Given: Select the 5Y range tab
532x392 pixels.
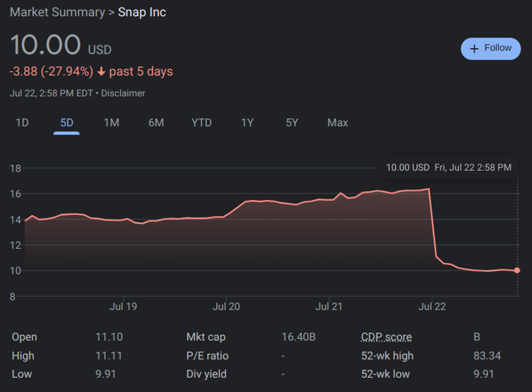Looking at the screenshot, I should coord(292,123).
